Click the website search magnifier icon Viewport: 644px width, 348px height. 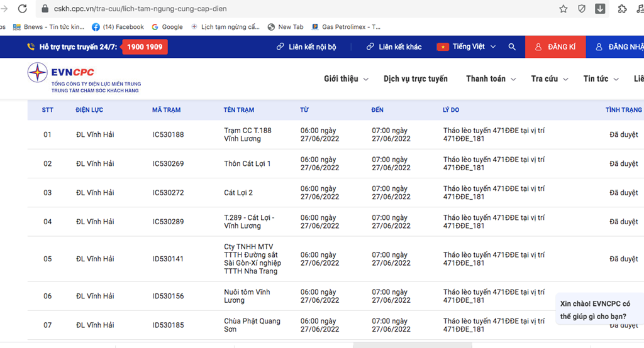512,47
